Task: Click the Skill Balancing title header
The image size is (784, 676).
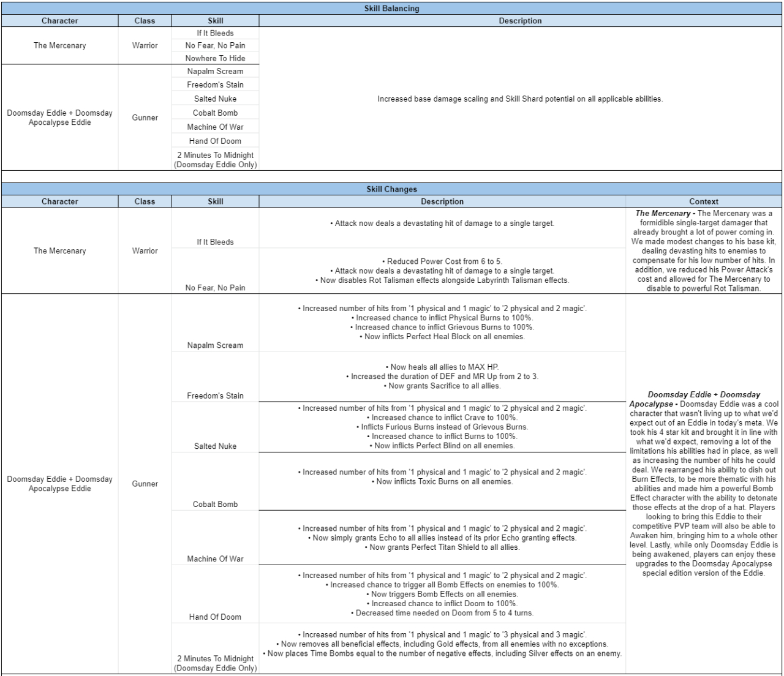Action: pyautogui.click(x=392, y=9)
